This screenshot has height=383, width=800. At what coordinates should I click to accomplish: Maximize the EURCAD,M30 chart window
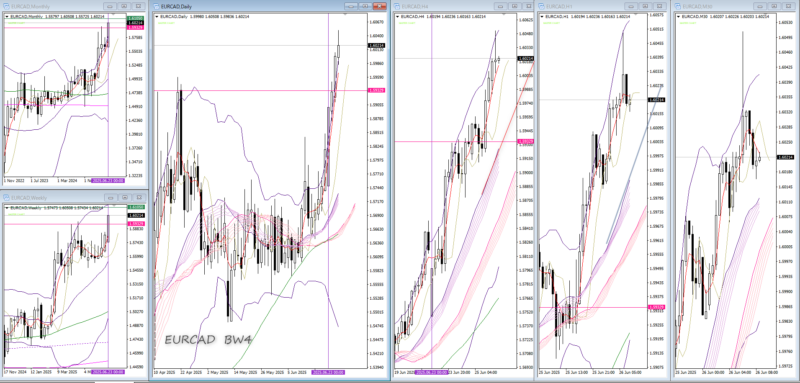click(773, 6)
